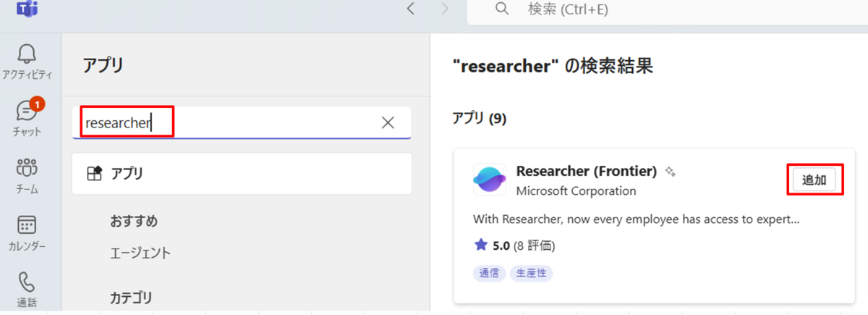Click the magnifier icon in the search bar

coord(502,9)
